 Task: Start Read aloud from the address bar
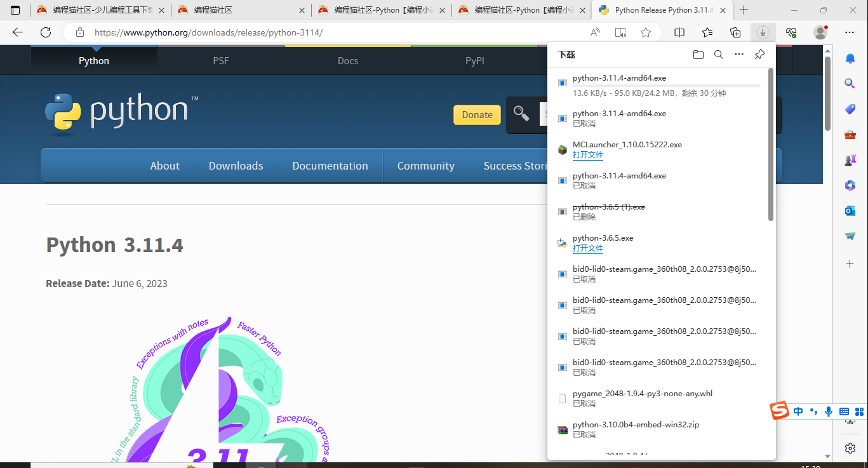click(595, 32)
